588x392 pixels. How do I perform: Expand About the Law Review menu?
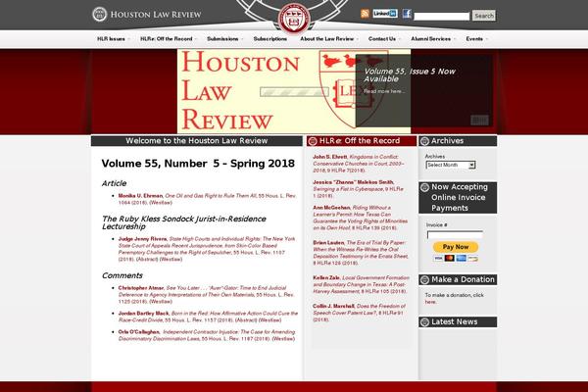pos(329,39)
